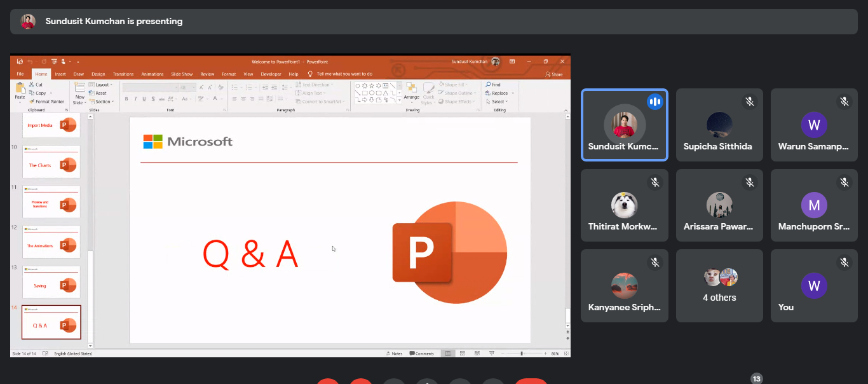Toggle bullets list button
Viewport: 868px width, 384px height.
click(x=236, y=87)
